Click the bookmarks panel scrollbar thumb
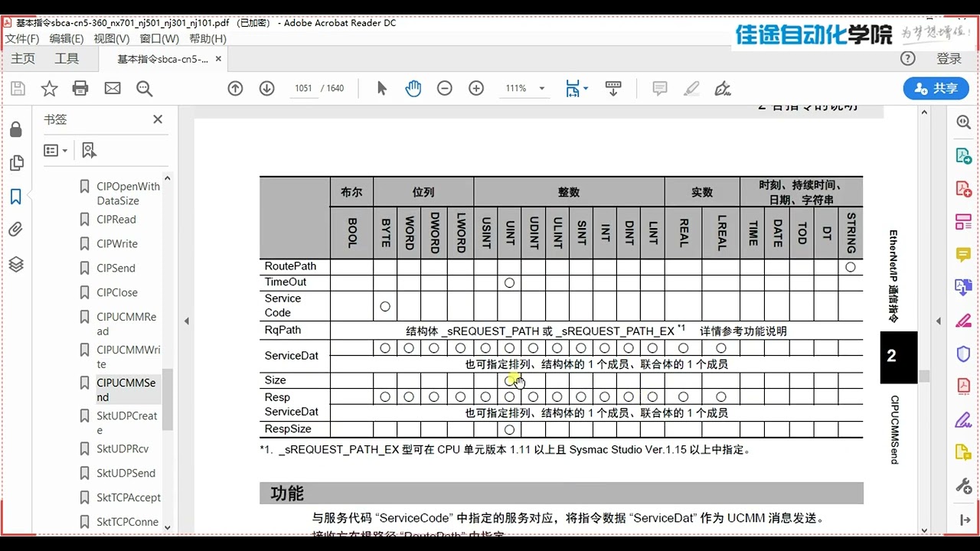980x551 pixels. point(167,399)
